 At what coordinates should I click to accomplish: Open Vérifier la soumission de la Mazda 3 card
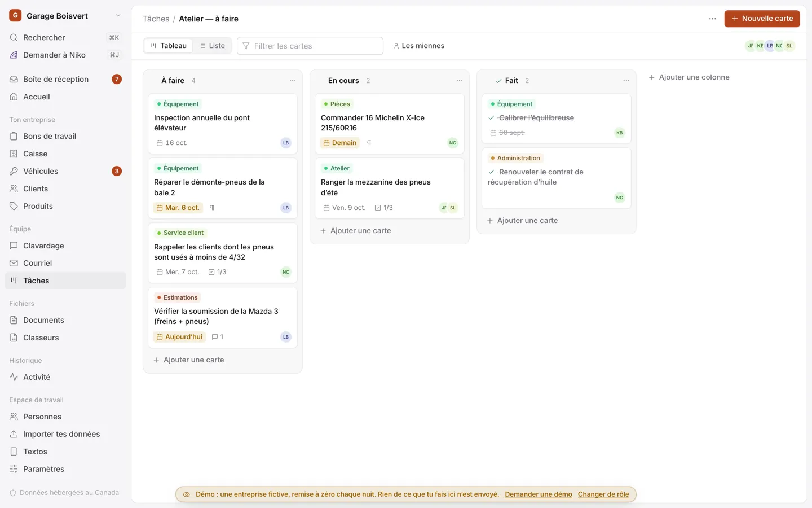[x=223, y=318]
